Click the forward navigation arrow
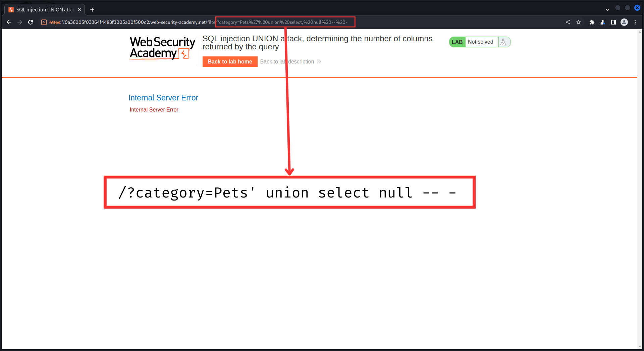 (x=20, y=22)
